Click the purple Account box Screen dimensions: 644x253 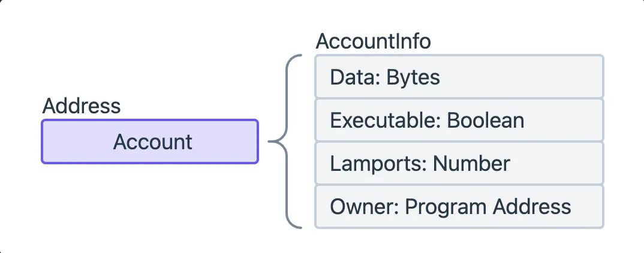pos(149,141)
